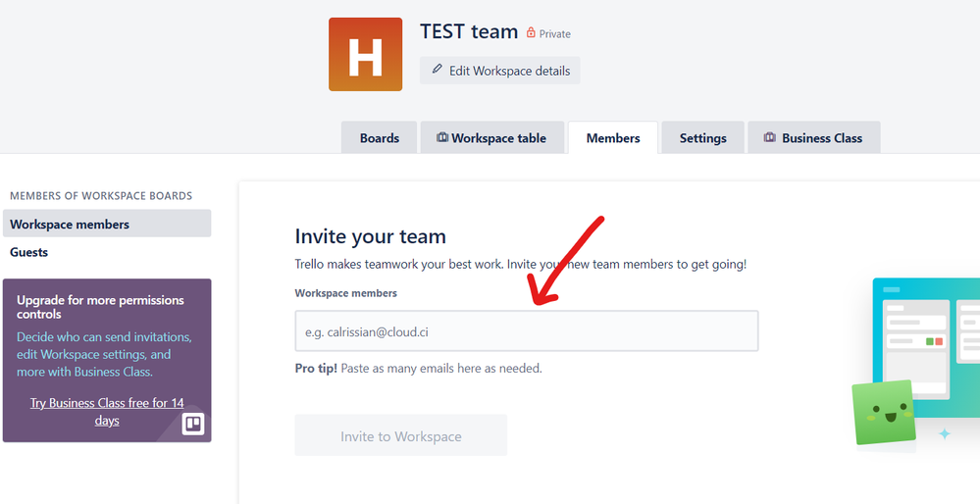Image resolution: width=980 pixels, height=504 pixels.
Task: Click Try Business Class free for 14 days link
Action: (107, 412)
